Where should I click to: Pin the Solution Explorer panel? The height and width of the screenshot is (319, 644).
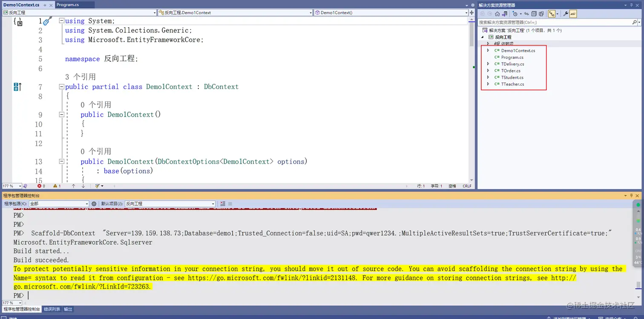631,5
